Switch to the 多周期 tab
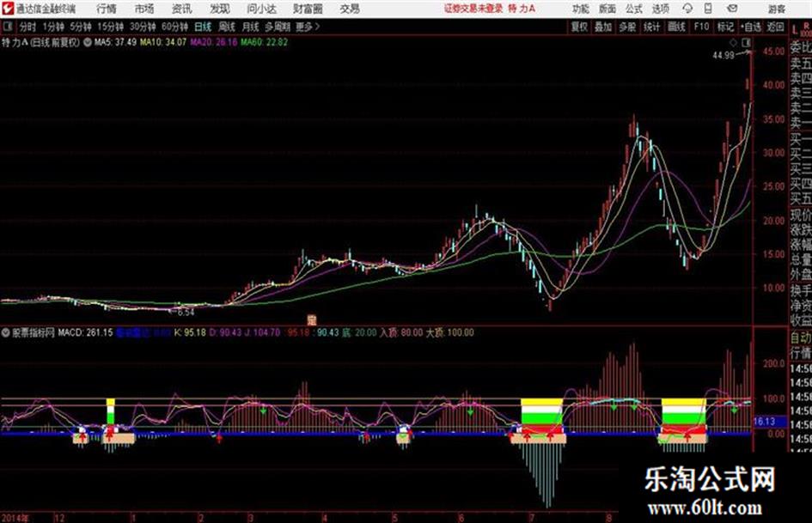Viewport: 812px width, 523px height. 278,27
